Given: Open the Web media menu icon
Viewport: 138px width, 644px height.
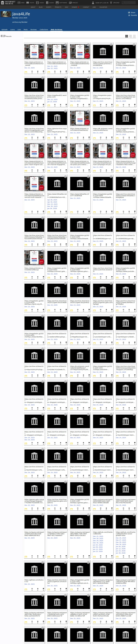Looking at the screenshot, I should (19, 3).
